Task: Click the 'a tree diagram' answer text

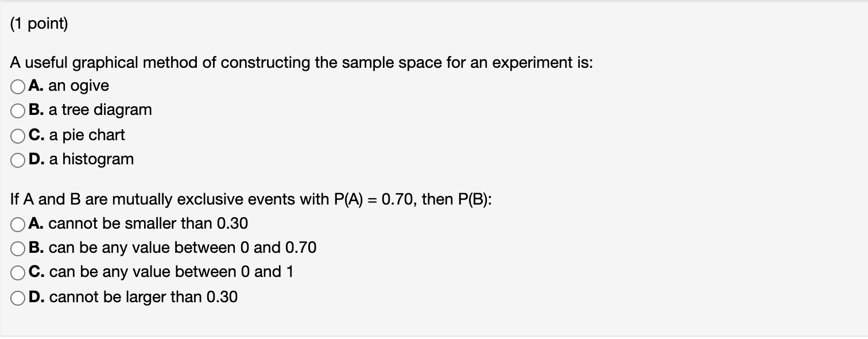Action: (x=100, y=110)
